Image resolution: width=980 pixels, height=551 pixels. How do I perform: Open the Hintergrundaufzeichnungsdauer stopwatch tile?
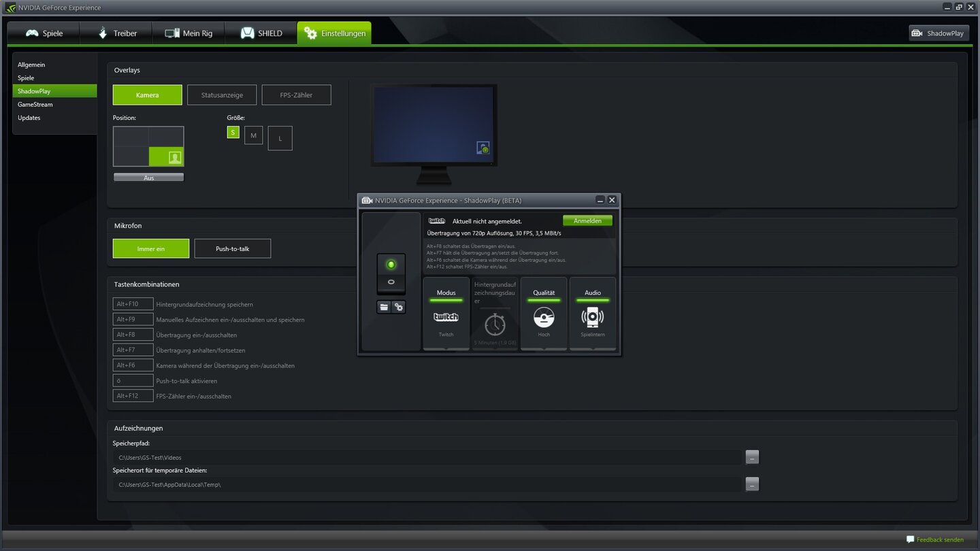click(x=495, y=314)
